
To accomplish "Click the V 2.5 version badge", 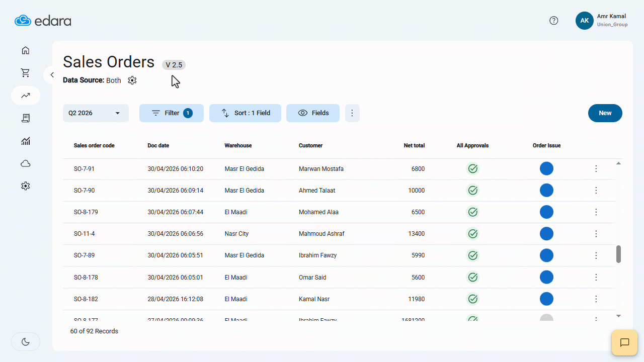I will [x=174, y=65].
